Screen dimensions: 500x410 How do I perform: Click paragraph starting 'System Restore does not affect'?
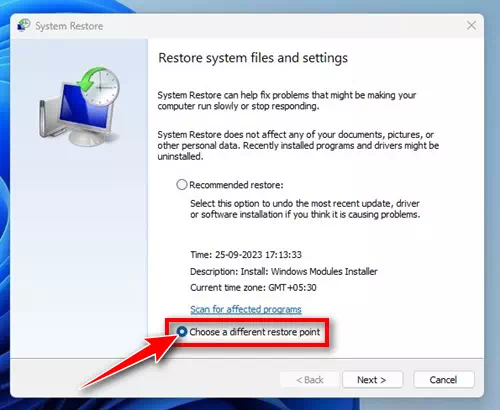[298, 146]
